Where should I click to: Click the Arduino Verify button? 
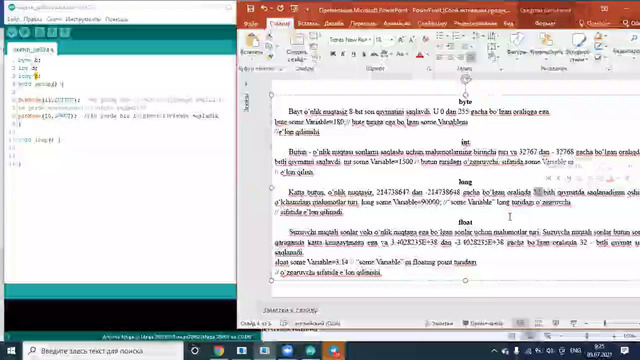click(12, 32)
